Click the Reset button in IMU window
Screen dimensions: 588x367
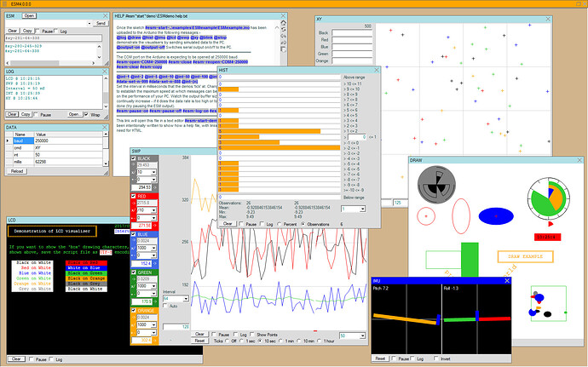tap(380, 358)
